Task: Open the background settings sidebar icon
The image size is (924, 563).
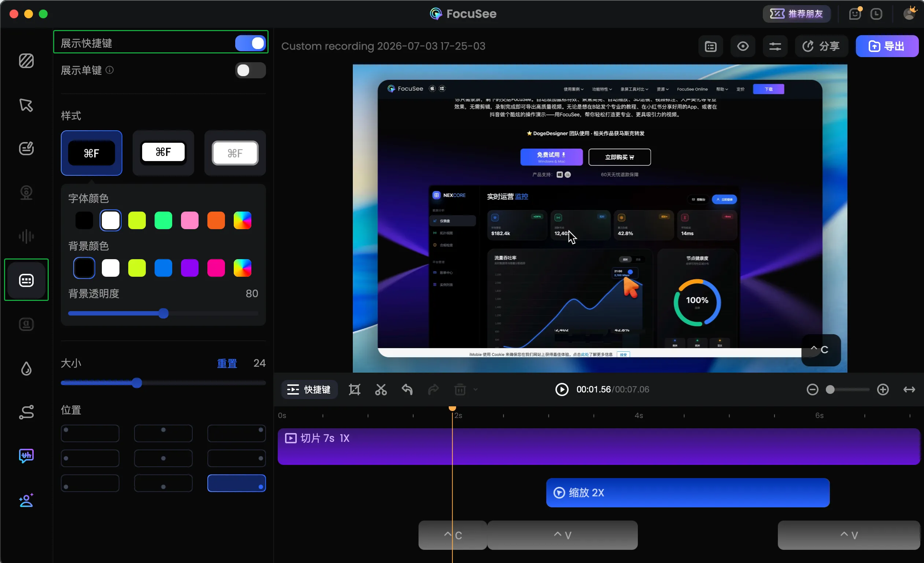Action: 26,61
